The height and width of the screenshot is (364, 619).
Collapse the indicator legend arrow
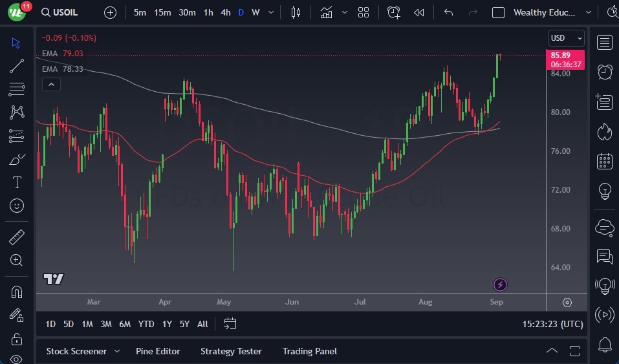51,84
